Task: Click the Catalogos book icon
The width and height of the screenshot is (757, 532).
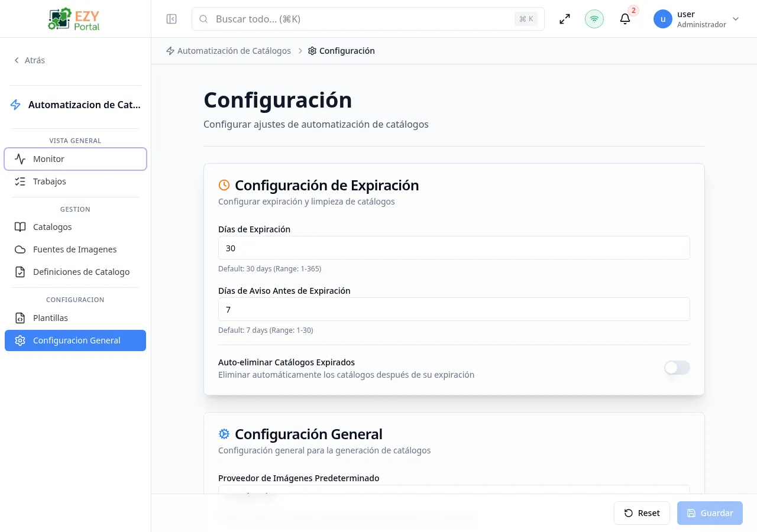Action: pyautogui.click(x=20, y=227)
